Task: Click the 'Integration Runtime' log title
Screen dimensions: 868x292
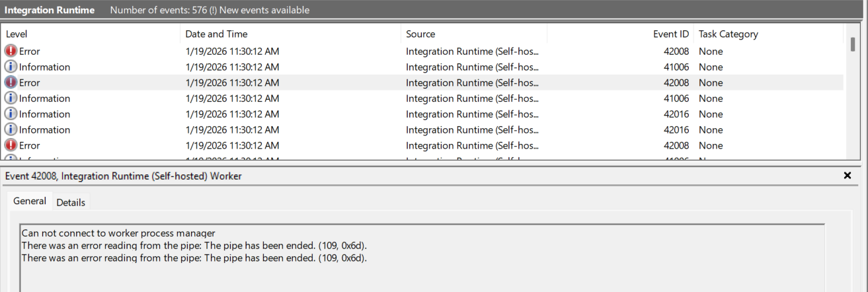Action: [x=50, y=10]
